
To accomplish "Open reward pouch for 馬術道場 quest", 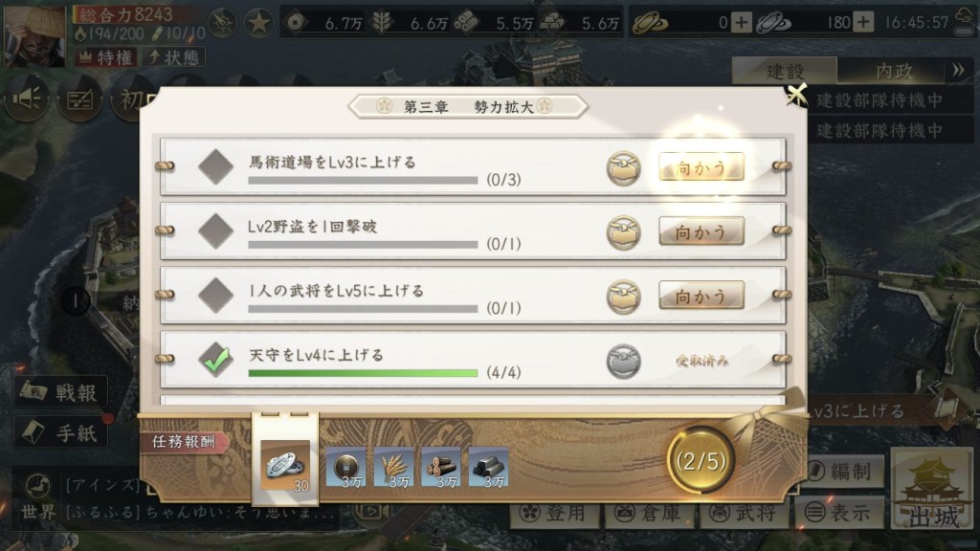I will pos(623,168).
